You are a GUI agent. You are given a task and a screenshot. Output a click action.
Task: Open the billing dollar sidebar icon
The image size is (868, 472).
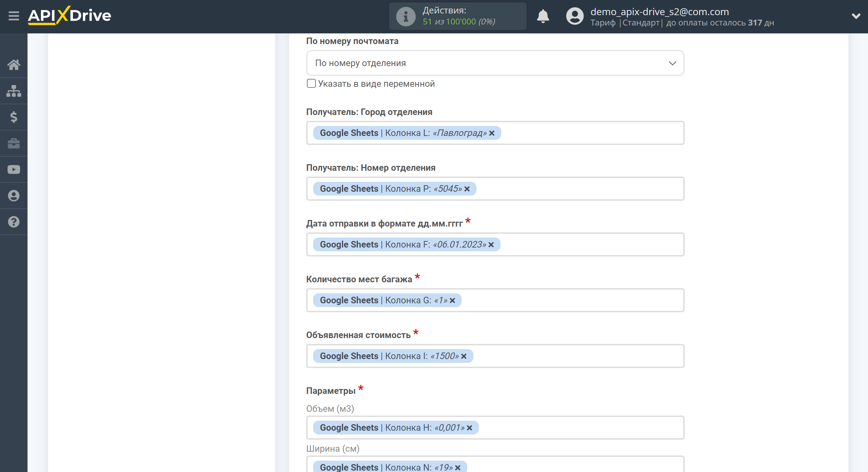click(14, 117)
